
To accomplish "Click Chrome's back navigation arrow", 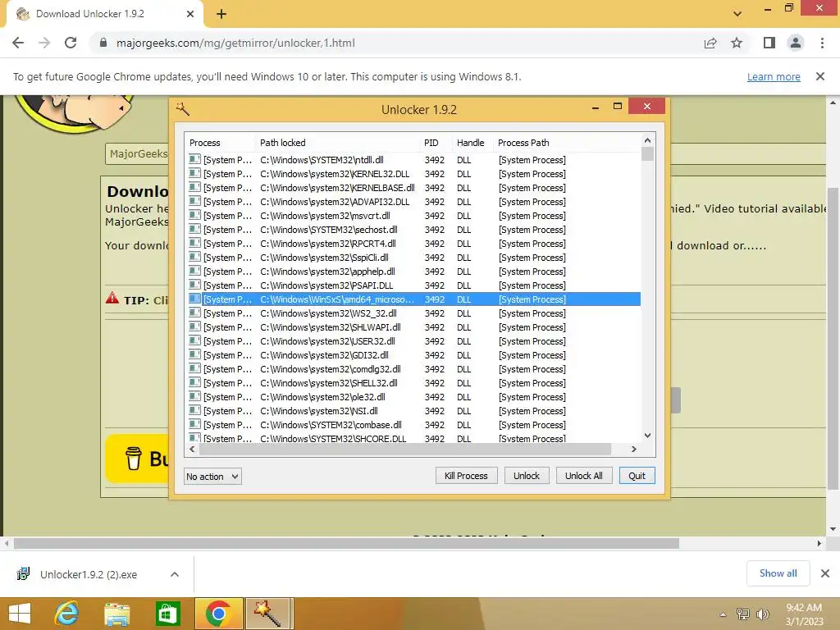I will tap(18, 43).
